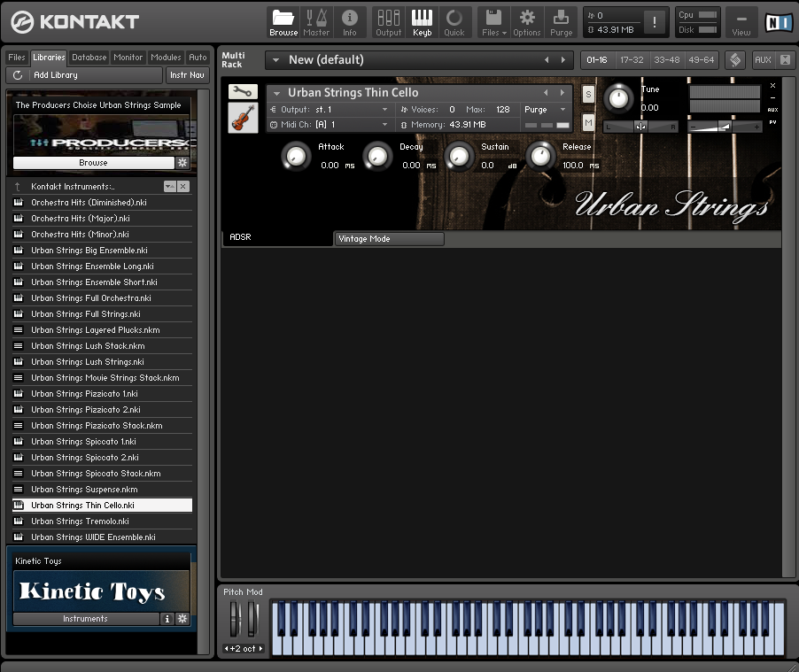Open the Output st. 1 dropdown
Screen dimensions: 799x672
tap(384, 110)
